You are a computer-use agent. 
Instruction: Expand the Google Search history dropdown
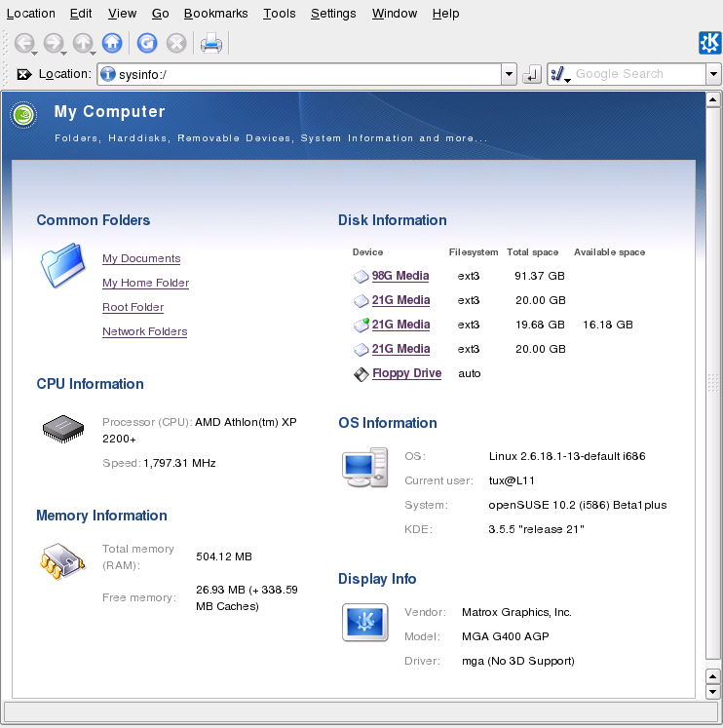pos(713,74)
